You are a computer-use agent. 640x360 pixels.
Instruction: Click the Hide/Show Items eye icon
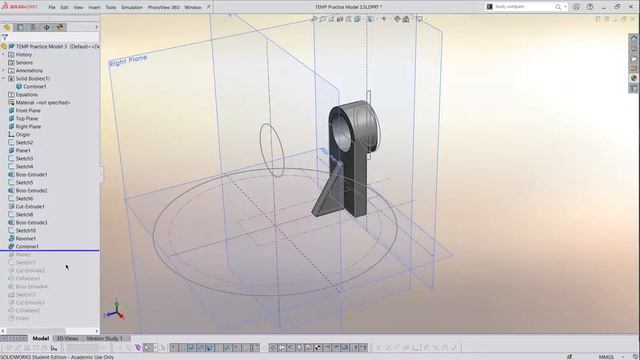(384, 19)
